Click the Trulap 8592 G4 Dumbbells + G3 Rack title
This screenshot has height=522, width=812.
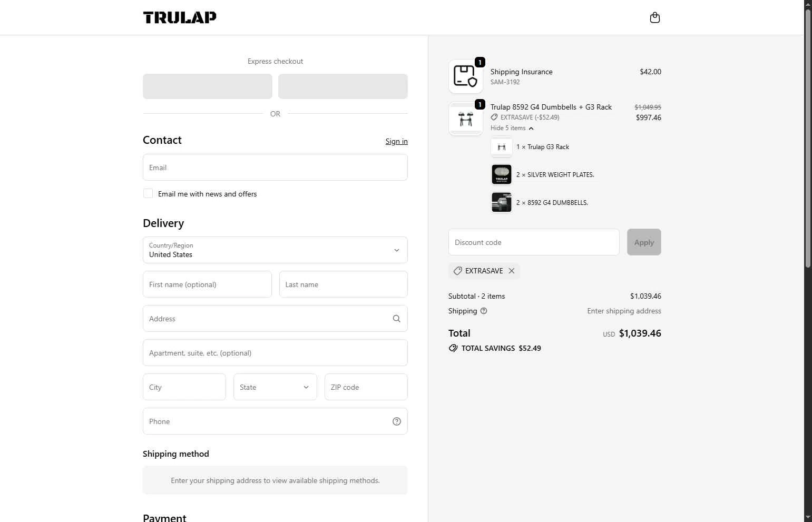551,107
